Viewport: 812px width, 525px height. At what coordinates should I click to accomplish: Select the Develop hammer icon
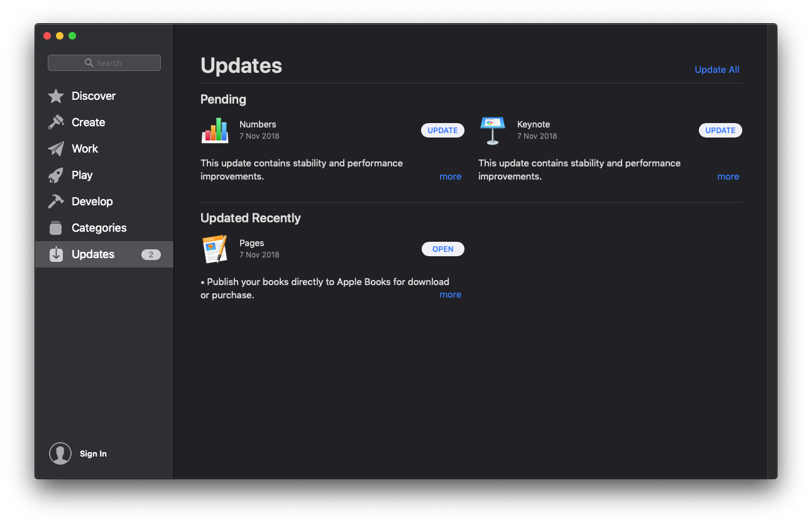pyautogui.click(x=57, y=202)
